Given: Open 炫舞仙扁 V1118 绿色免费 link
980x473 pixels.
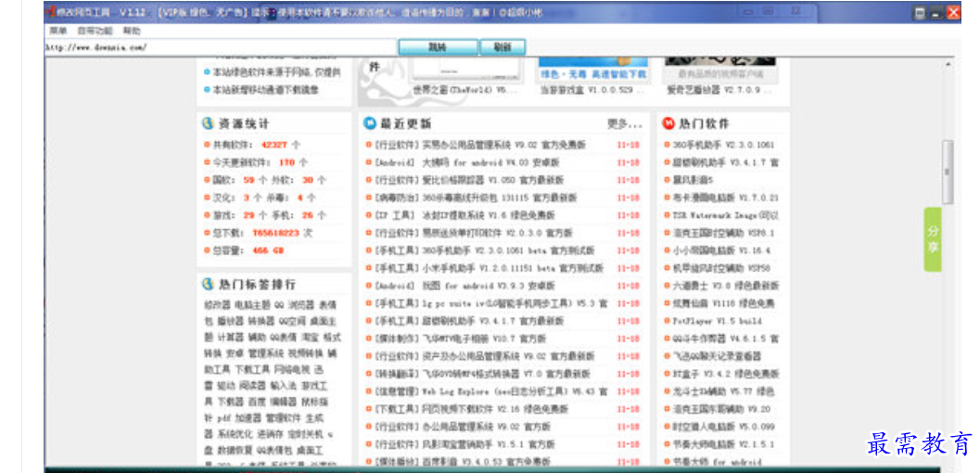Looking at the screenshot, I should 723,303.
